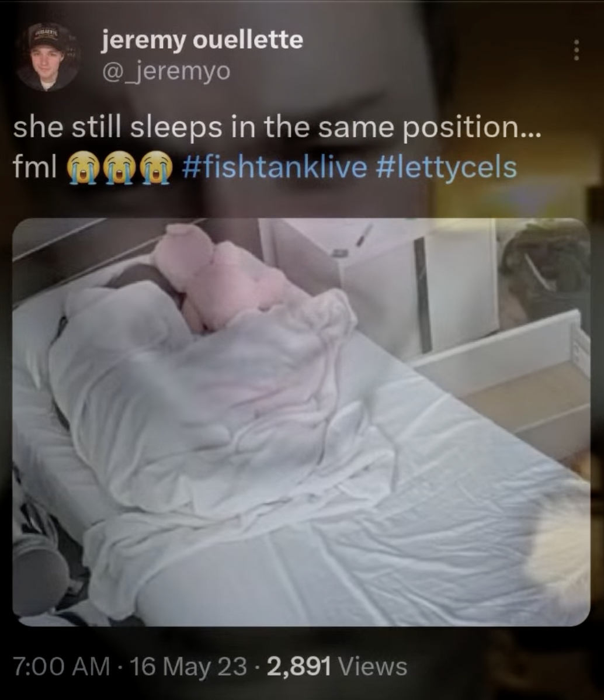Viewport: 604px width, 700px height.
Task: Click the first crying face emoji
Action: pos(82,168)
